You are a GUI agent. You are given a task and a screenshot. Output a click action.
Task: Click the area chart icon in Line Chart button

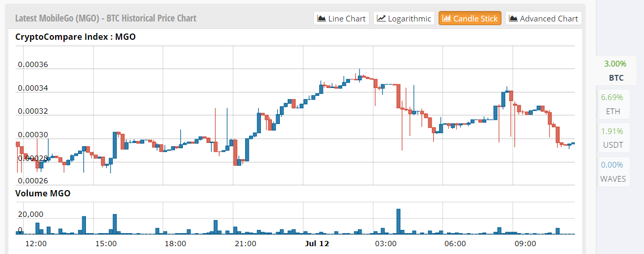[x=322, y=18]
